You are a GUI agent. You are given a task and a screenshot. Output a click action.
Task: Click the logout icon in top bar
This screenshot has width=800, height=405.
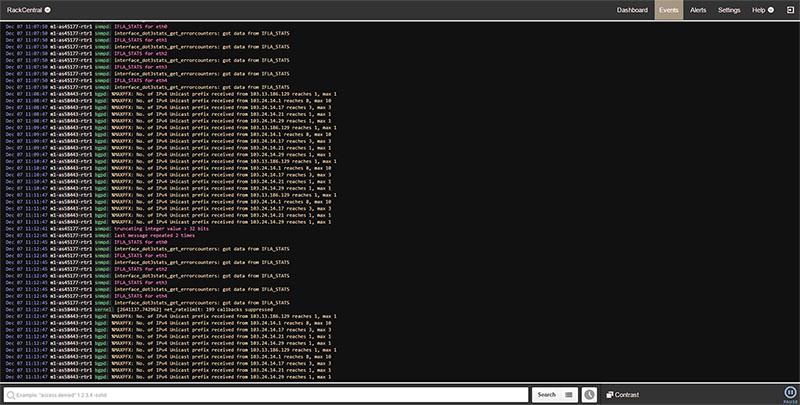[x=790, y=10]
